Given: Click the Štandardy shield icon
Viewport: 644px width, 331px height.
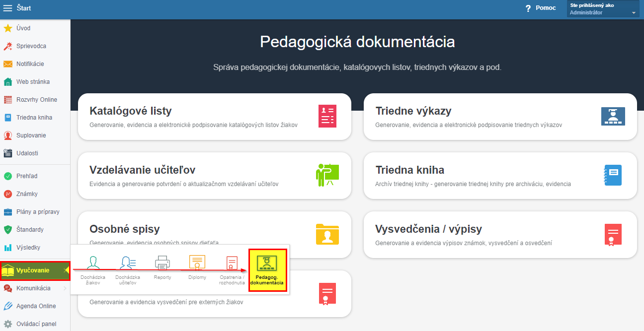Looking at the screenshot, I should [x=8, y=230].
